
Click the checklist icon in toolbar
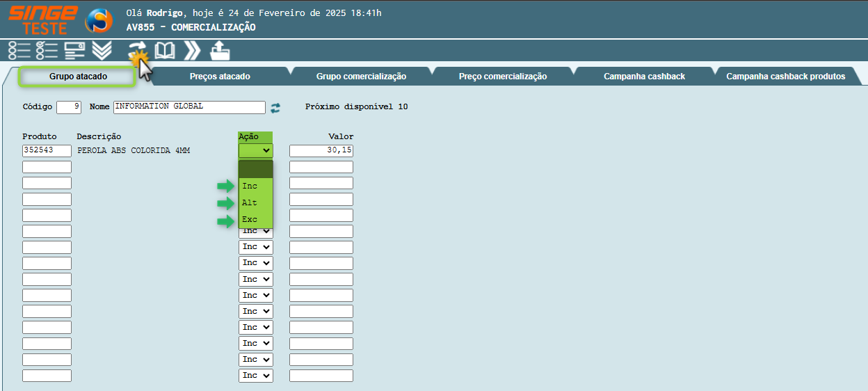(x=47, y=51)
